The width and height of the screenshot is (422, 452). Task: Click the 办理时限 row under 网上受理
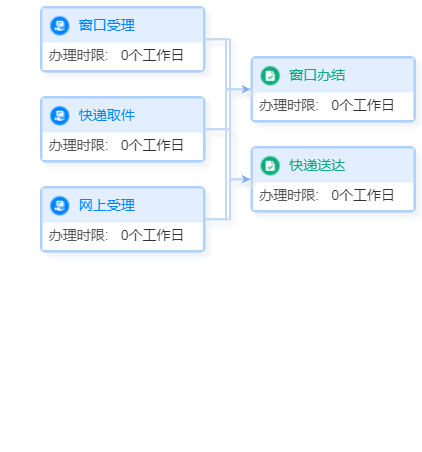pos(122,236)
